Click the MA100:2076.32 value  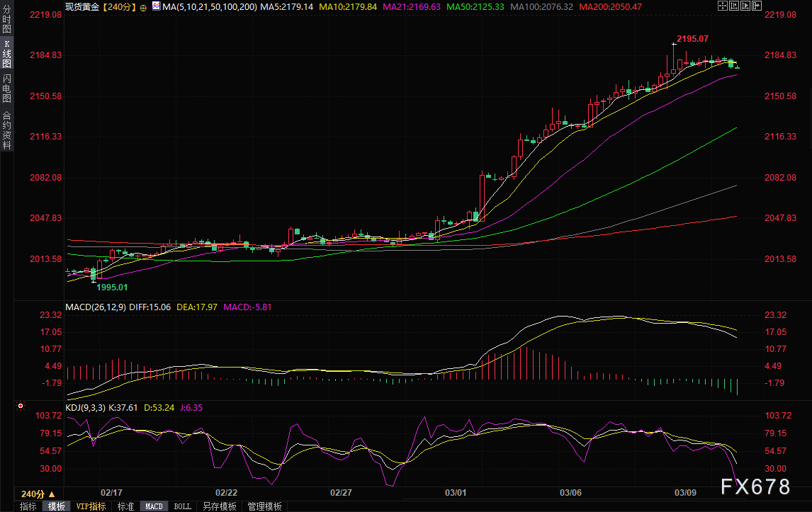[x=541, y=7]
